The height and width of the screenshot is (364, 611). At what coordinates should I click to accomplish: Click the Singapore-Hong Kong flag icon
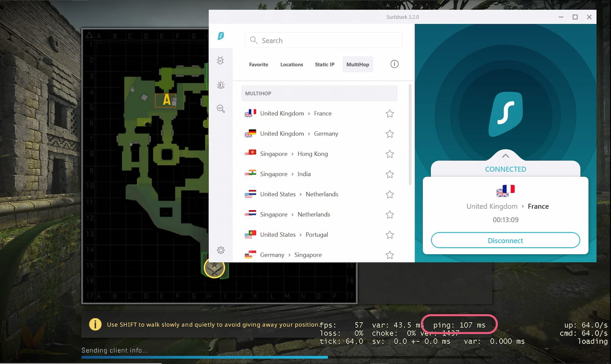click(x=250, y=153)
